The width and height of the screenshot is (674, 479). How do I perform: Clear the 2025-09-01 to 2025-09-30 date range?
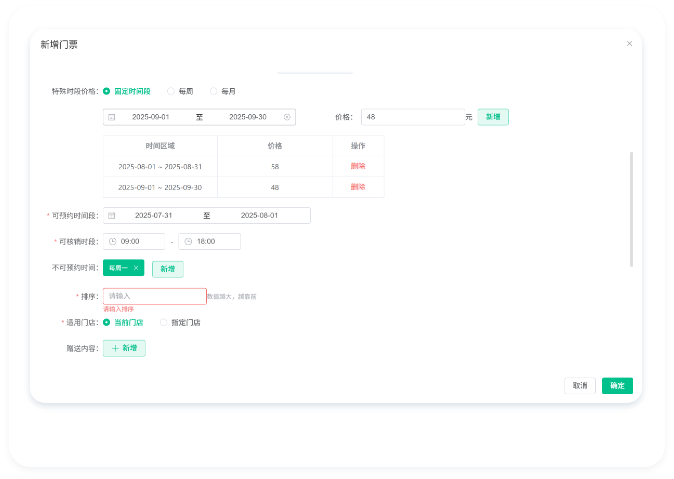tap(287, 117)
